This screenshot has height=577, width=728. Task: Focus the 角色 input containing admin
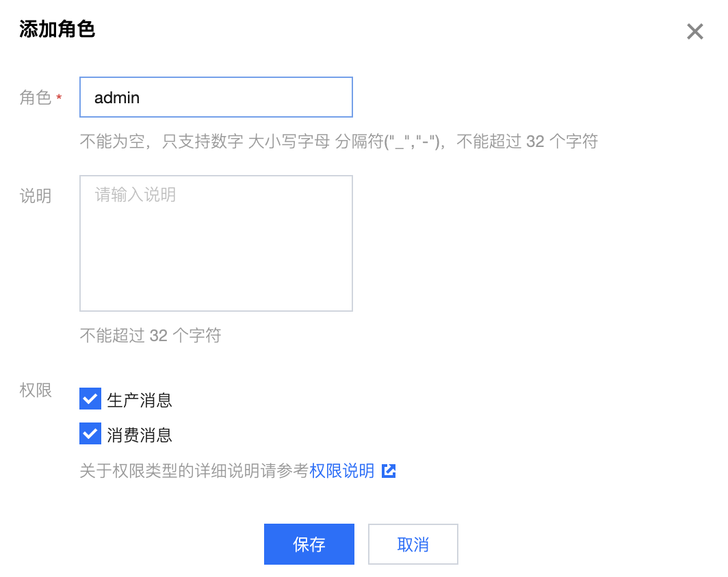pos(216,97)
